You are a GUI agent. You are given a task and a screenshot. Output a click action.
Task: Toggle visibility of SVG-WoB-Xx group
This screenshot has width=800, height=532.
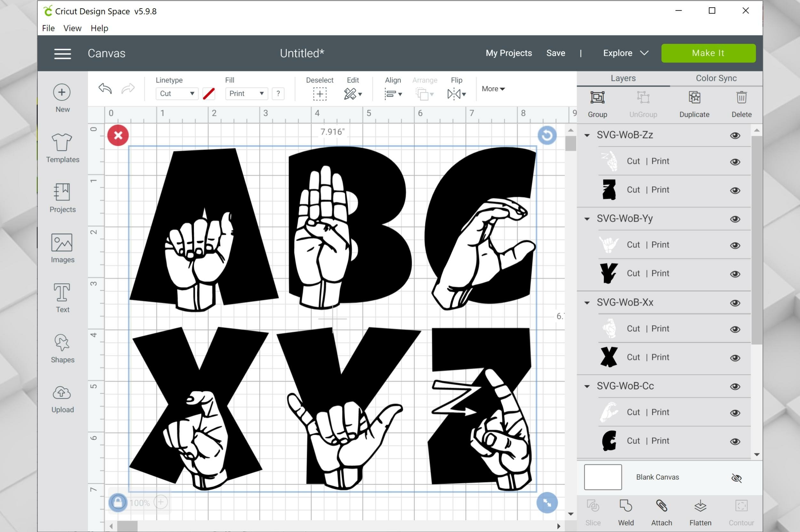click(735, 303)
